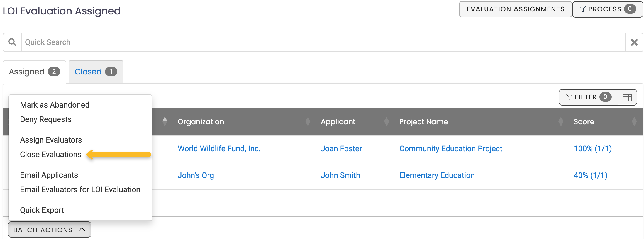Choose Assign Evaluators option
Image resolution: width=644 pixels, height=239 pixels.
(51, 140)
